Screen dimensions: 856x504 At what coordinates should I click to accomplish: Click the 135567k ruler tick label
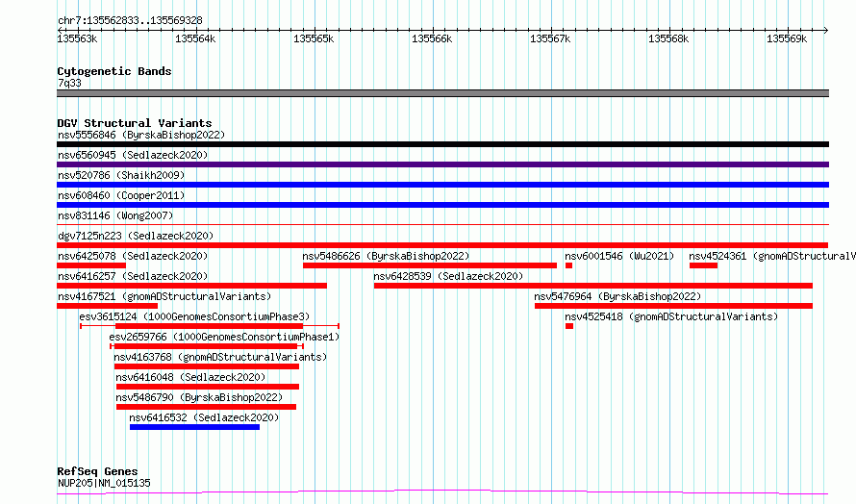550,38
